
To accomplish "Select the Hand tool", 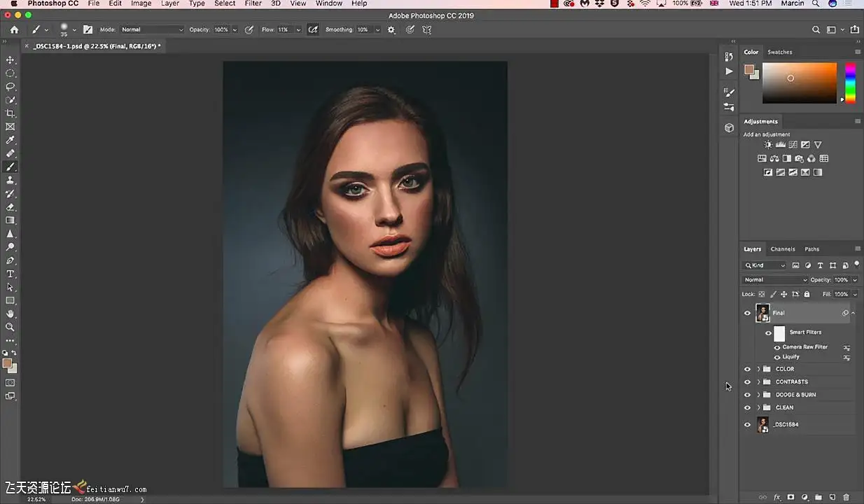I will (11, 314).
